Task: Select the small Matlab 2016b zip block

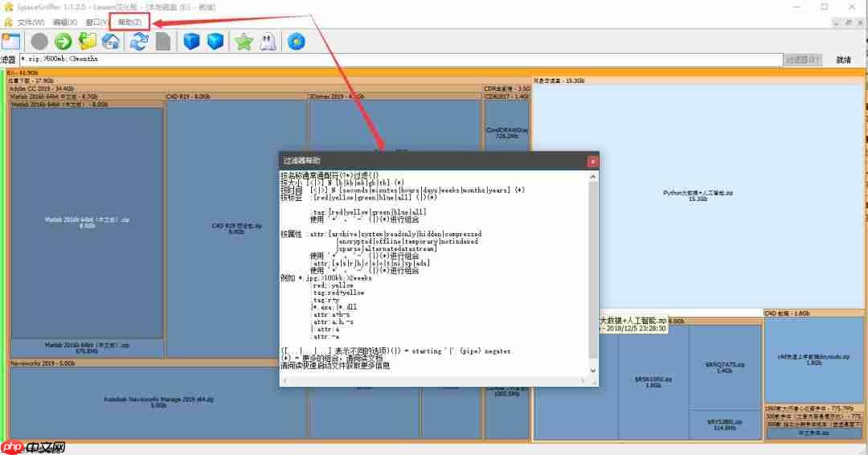Action: click(x=87, y=347)
